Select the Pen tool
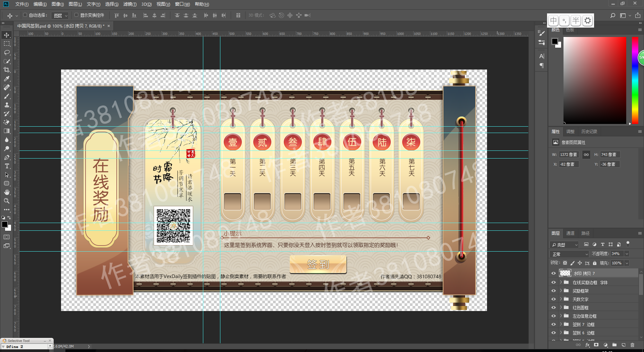Image resolution: width=644 pixels, height=352 pixels. tap(7, 157)
